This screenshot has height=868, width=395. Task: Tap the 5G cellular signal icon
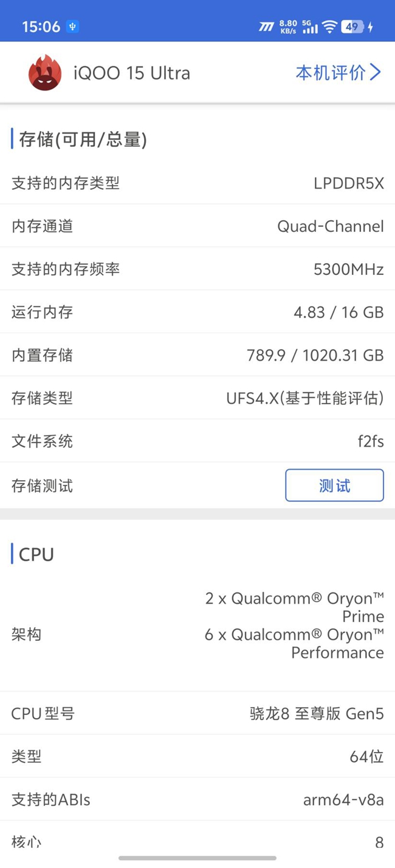[x=310, y=27]
